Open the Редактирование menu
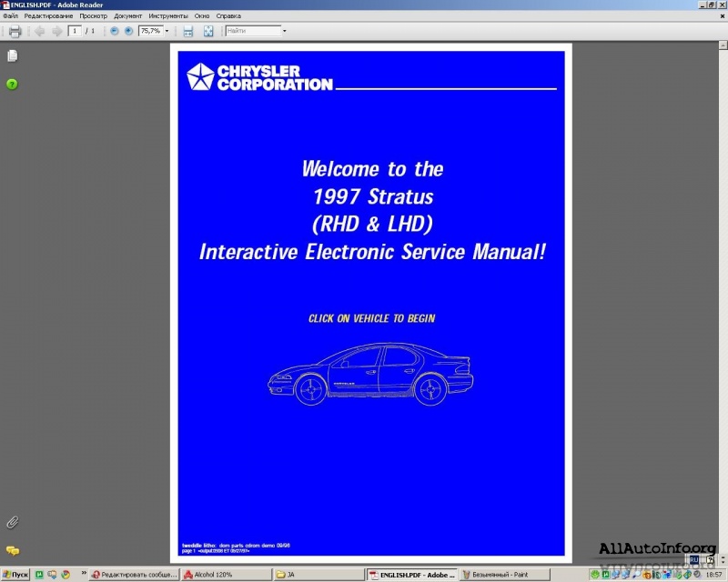The image size is (728, 582). click(48, 15)
